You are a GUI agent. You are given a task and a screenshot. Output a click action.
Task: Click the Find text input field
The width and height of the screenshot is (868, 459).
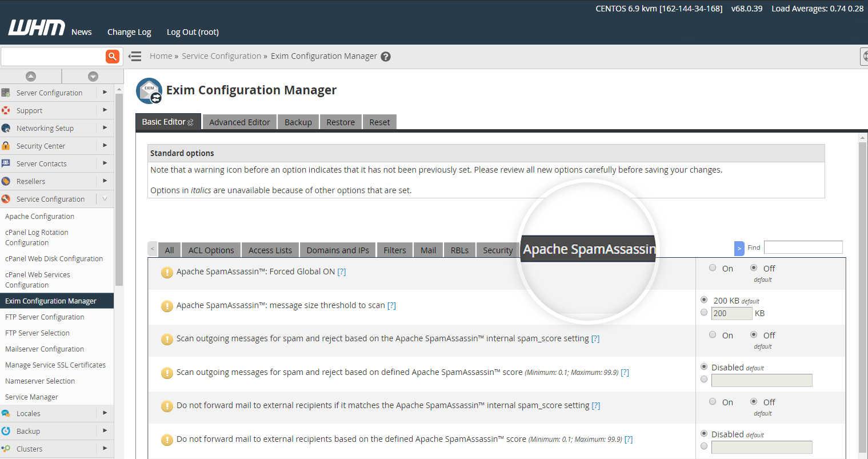click(x=803, y=247)
